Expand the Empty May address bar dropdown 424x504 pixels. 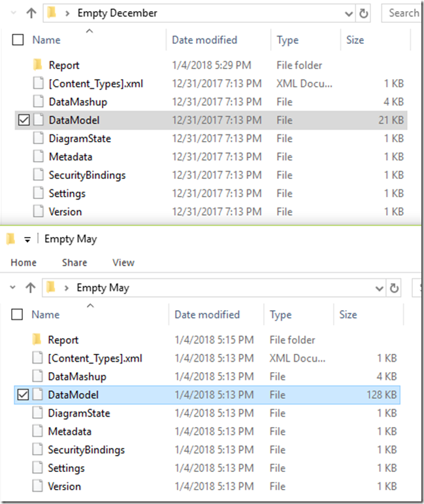tap(380, 288)
